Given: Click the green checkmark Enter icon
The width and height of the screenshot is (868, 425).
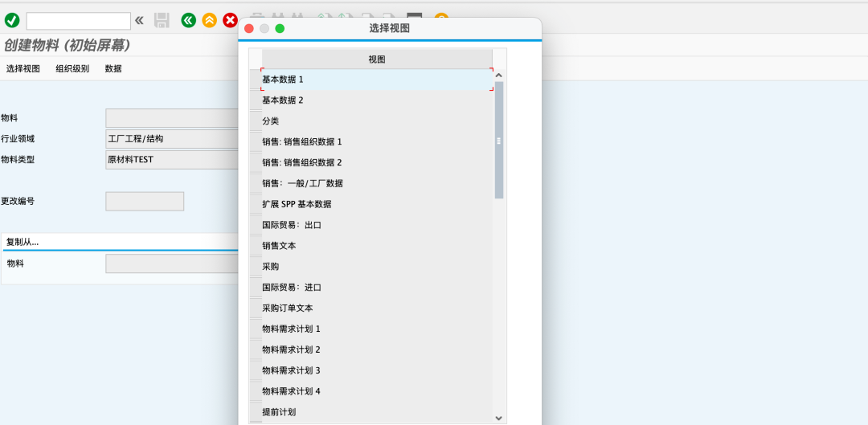Looking at the screenshot, I should [x=11, y=21].
